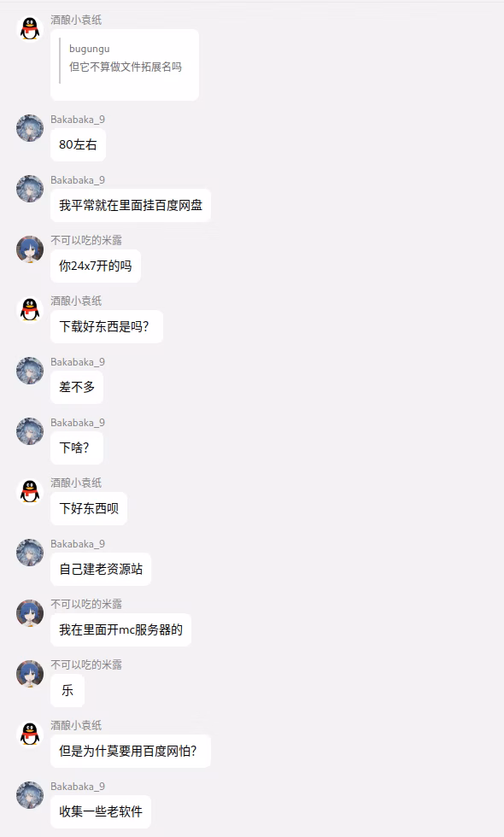Click the penguin avatar beside '下载好东西是吗?'
This screenshot has height=837, width=504.
(30, 309)
